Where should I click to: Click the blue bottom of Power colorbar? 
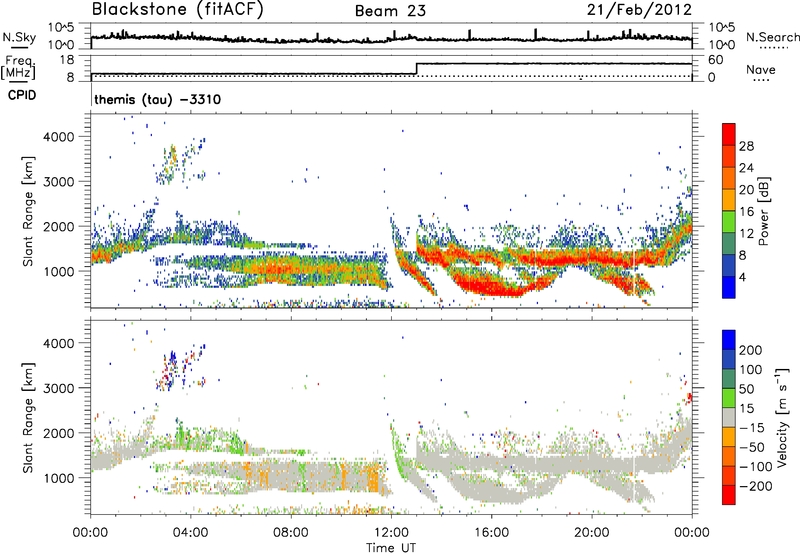[x=729, y=287]
